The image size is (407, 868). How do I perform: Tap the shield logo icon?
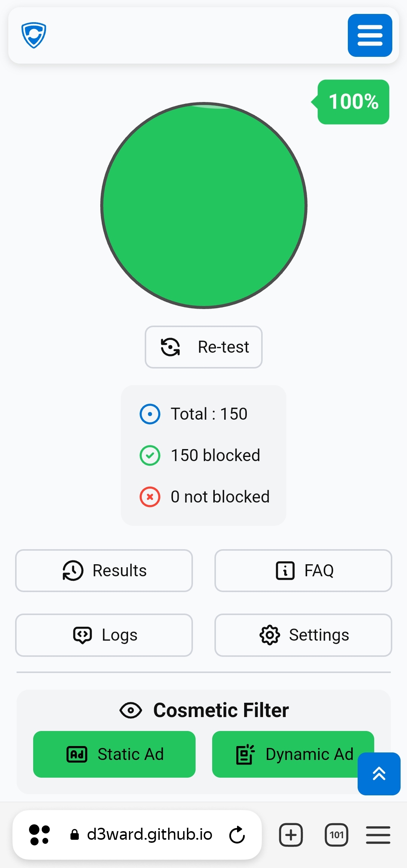pos(34,35)
